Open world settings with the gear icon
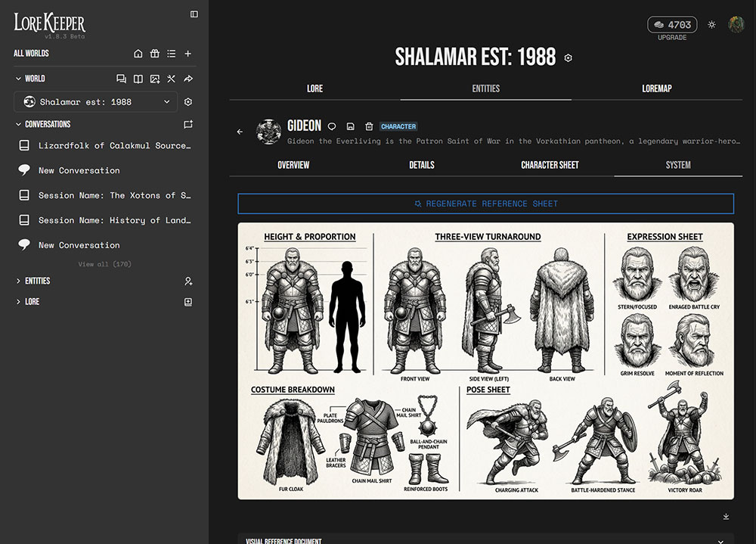The image size is (756, 544). (187, 101)
